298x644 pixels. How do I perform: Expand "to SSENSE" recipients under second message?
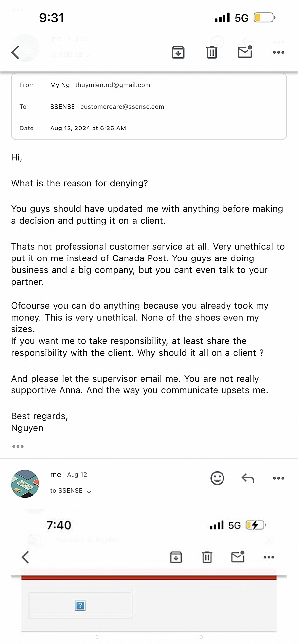[x=89, y=492]
